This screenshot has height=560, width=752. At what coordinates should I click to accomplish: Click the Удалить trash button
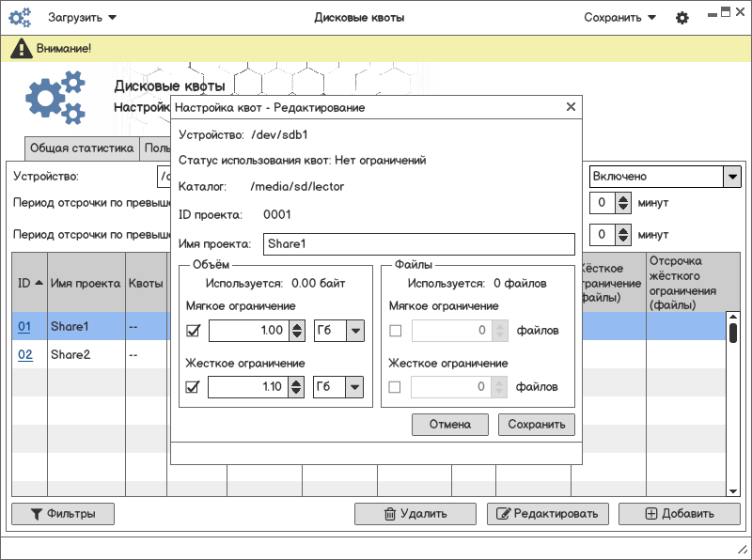[x=415, y=514]
